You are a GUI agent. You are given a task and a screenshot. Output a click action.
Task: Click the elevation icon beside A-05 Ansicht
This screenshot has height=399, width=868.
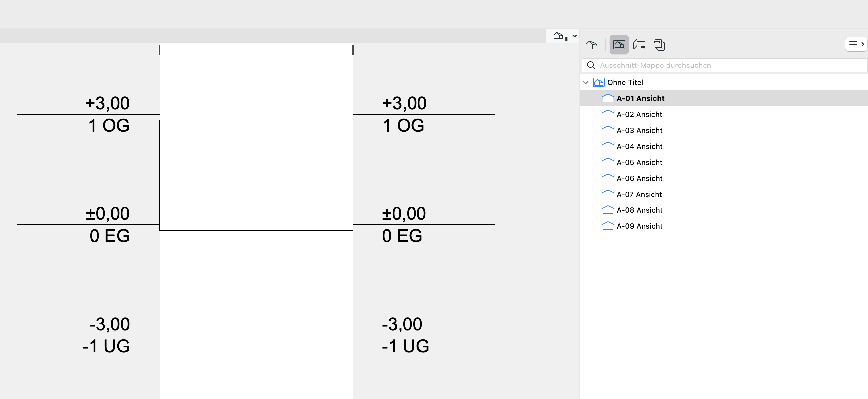coord(607,162)
